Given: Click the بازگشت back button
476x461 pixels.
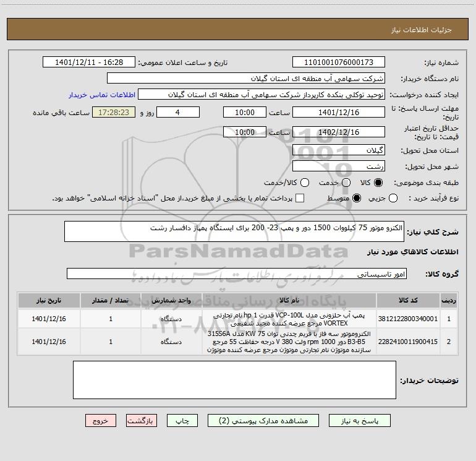Looking at the screenshot, I should pos(142,421).
